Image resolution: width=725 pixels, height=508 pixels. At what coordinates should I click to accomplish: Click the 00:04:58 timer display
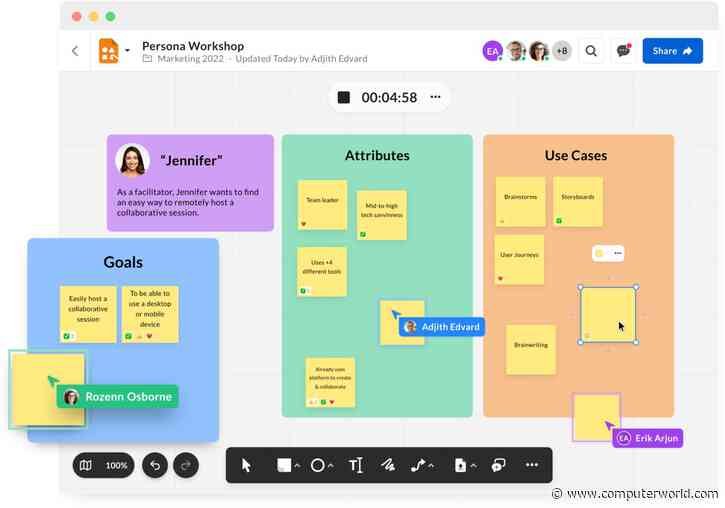pyautogui.click(x=389, y=98)
